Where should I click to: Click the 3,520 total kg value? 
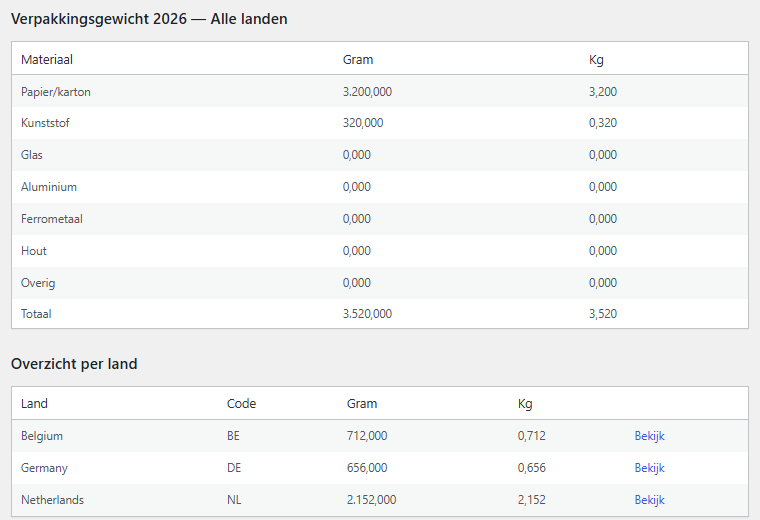pyautogui.click(x=602, y=314)
